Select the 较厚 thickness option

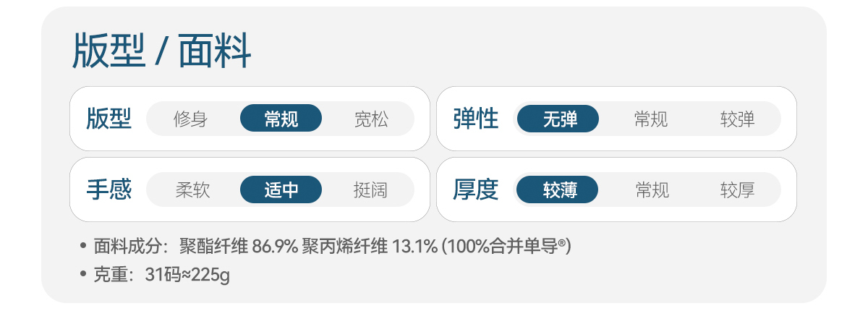point(737,190)
